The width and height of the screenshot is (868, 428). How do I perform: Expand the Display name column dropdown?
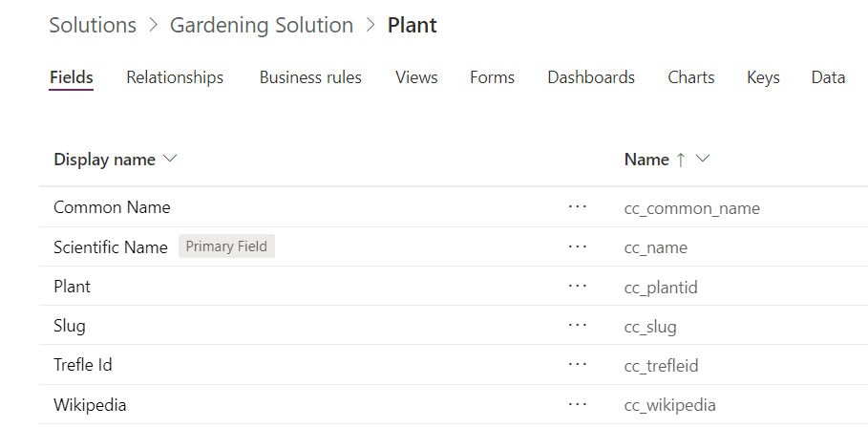pos(171,159)
